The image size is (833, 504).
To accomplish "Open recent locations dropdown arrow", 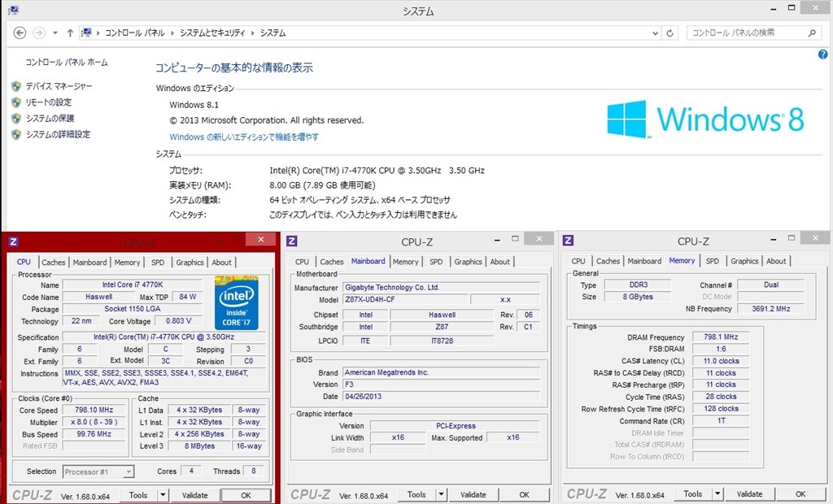I will click(55, 33).
